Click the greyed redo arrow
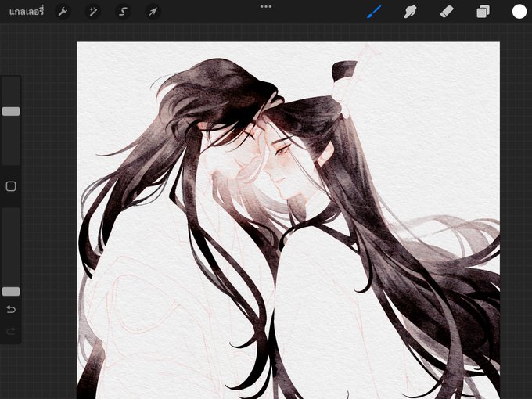 click(x=11, y=330)
